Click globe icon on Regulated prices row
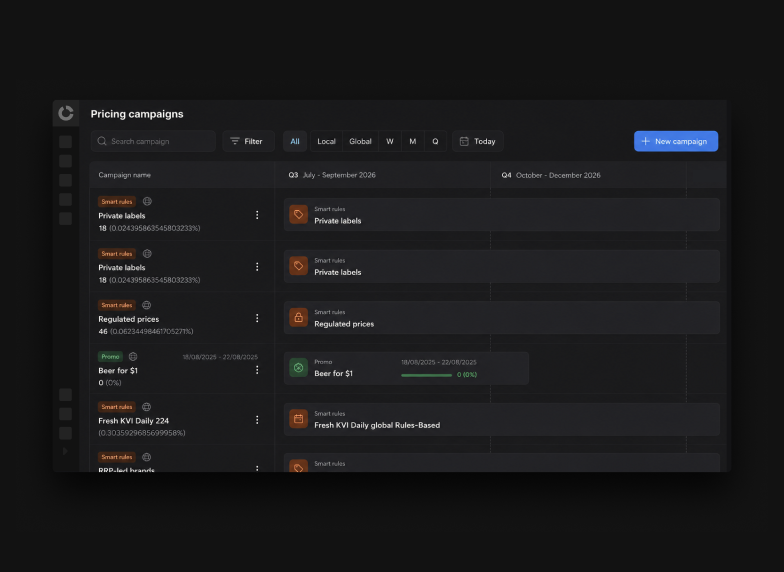This screenshot has width=784, height=572. 146,305
